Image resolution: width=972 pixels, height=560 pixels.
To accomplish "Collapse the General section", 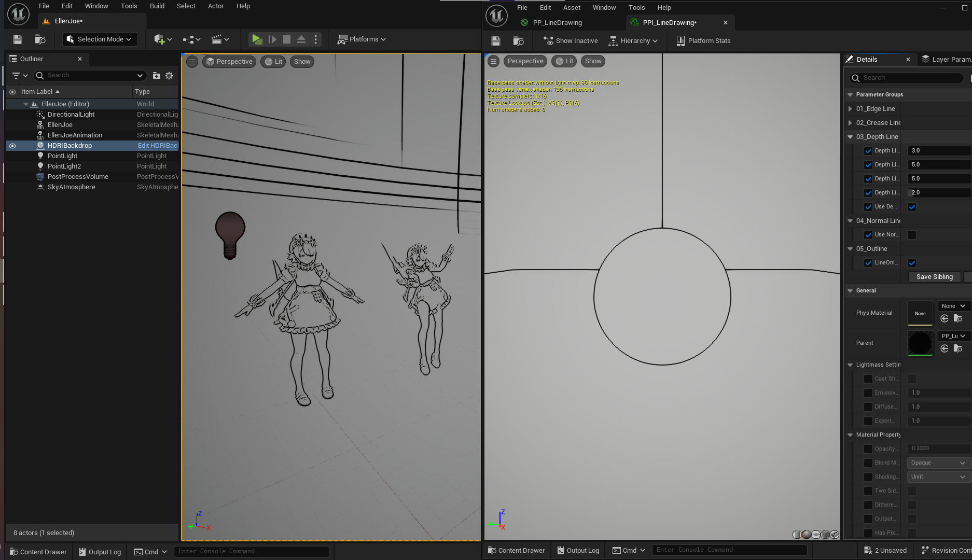I will point(850,291).
